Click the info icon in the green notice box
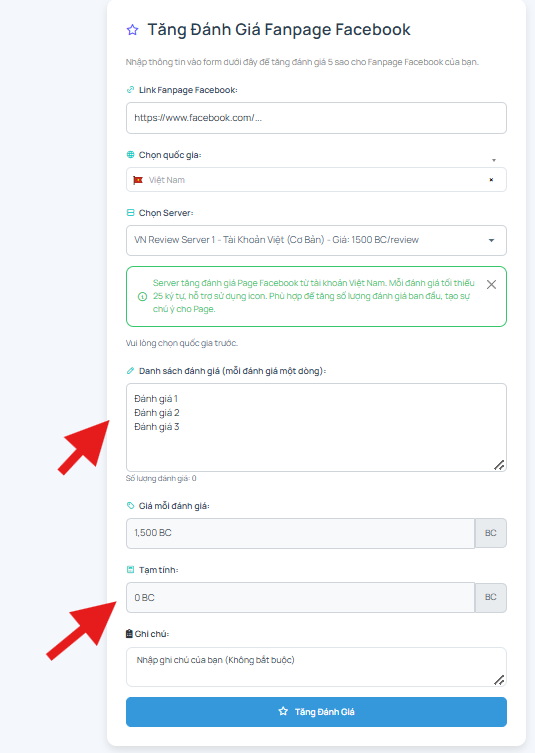The height and width of the screenshot is (753, 535). 142,296
